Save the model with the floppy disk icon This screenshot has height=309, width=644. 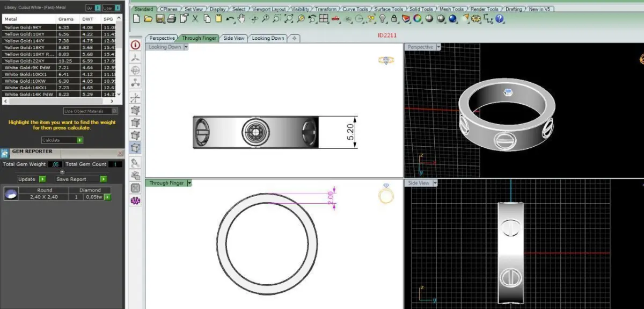[160, 18]
